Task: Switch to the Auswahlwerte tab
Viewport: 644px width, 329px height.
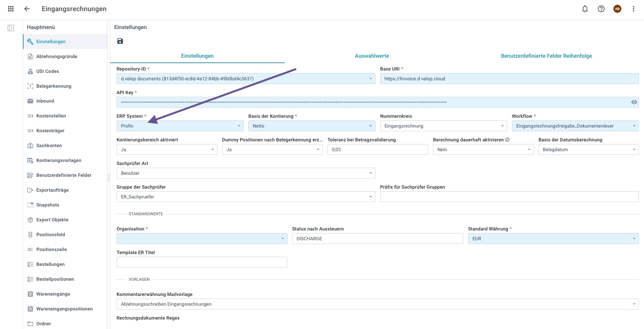Action: point(372,56)
